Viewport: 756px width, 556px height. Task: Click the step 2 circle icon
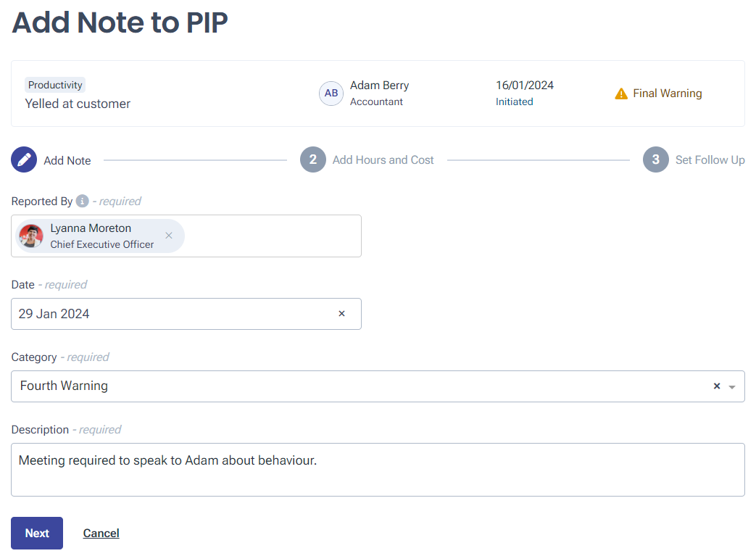(x=313, y=159)
